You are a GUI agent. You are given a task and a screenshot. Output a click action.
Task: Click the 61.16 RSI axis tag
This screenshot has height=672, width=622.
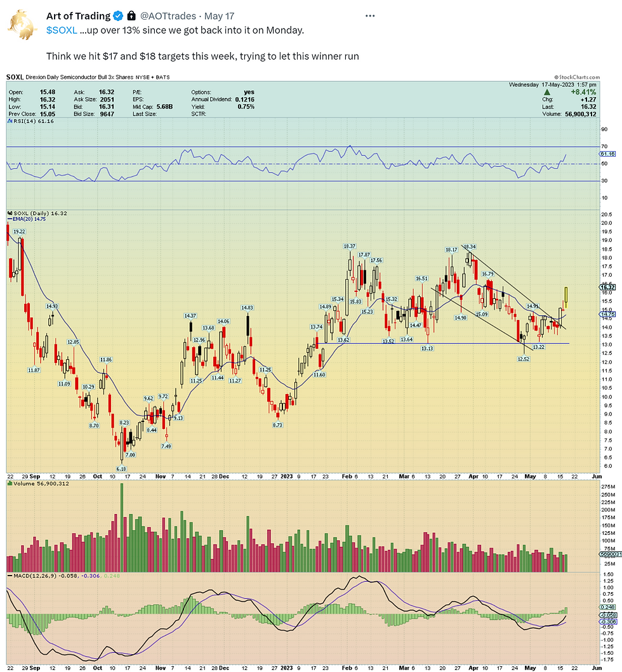pyautogui.click(x=607, y=154)
